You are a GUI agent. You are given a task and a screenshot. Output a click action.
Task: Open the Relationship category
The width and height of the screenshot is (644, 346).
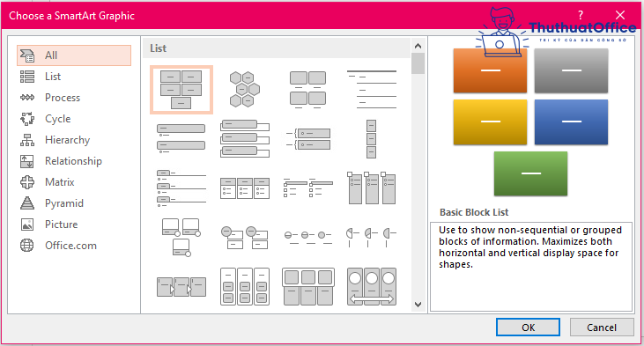(x=74, y=161)
